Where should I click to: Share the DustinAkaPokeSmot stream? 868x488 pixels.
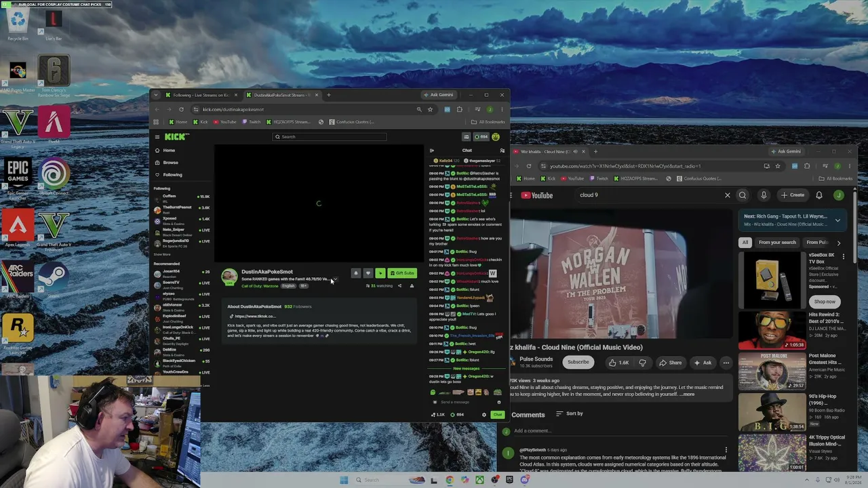(x=399, y=286)
